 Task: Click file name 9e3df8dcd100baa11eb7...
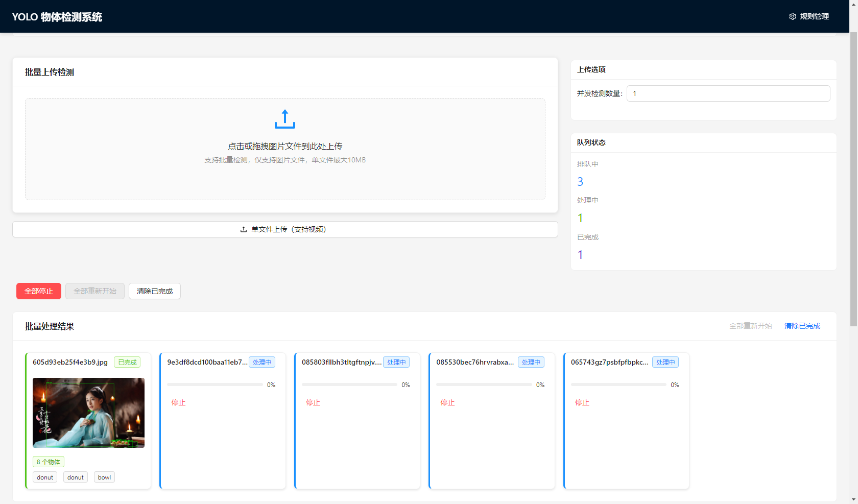coord(207,362)
